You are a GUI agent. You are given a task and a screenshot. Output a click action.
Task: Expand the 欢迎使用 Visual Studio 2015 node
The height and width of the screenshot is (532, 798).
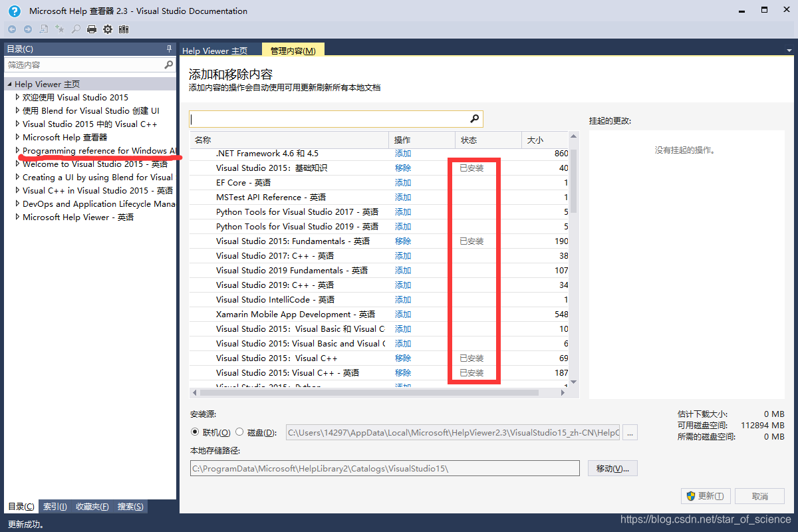(17, 97)
